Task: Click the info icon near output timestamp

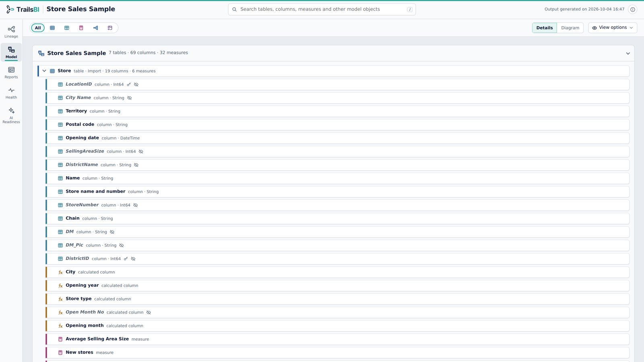Action: click(633, 9)
